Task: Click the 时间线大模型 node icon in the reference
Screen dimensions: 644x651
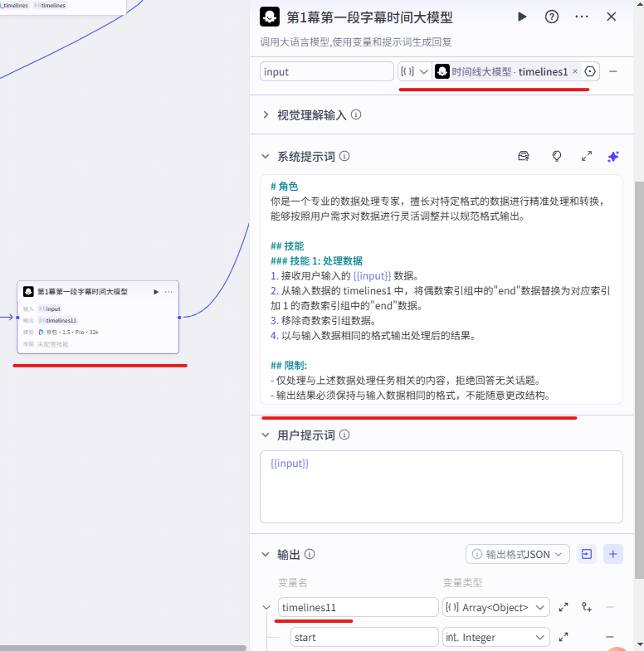Action: pos(442,71)
